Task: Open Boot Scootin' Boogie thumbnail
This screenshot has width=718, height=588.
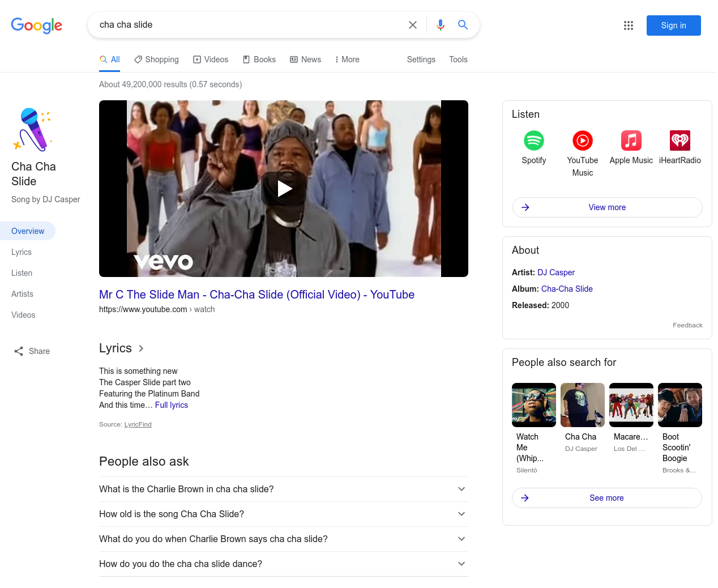Action: point(680,405)
